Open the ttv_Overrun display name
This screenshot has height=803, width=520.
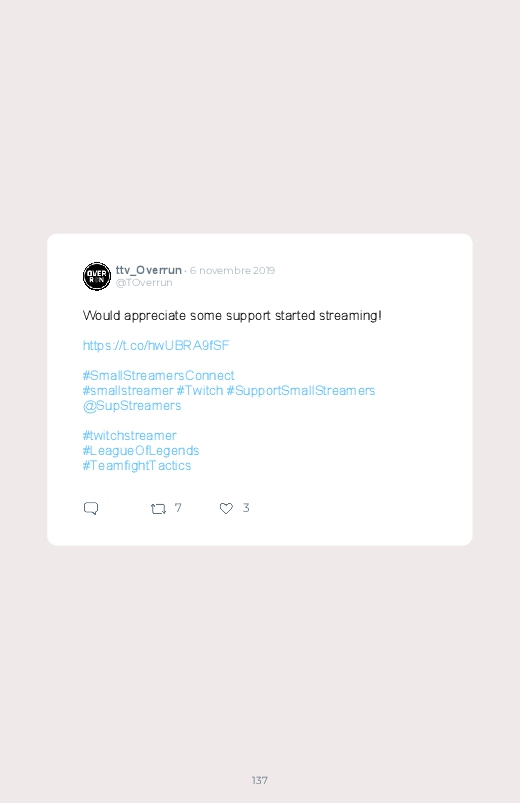coord(149,270)
